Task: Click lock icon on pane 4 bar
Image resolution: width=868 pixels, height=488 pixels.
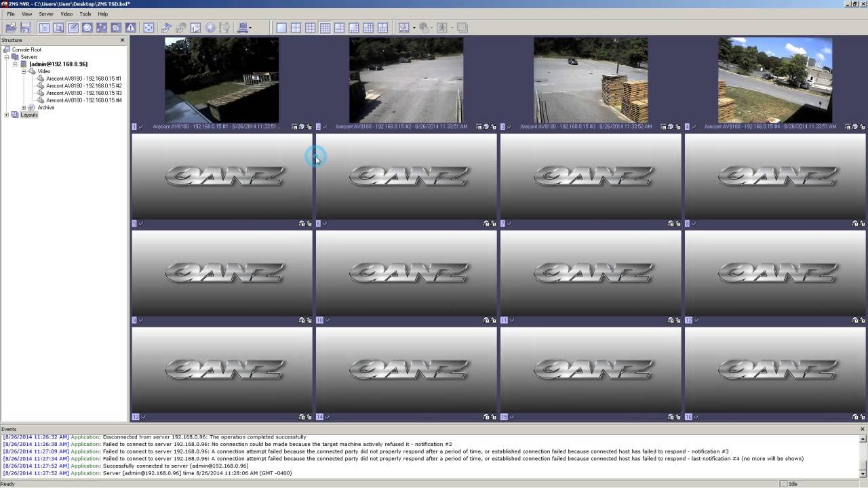Action: (863, 127)
